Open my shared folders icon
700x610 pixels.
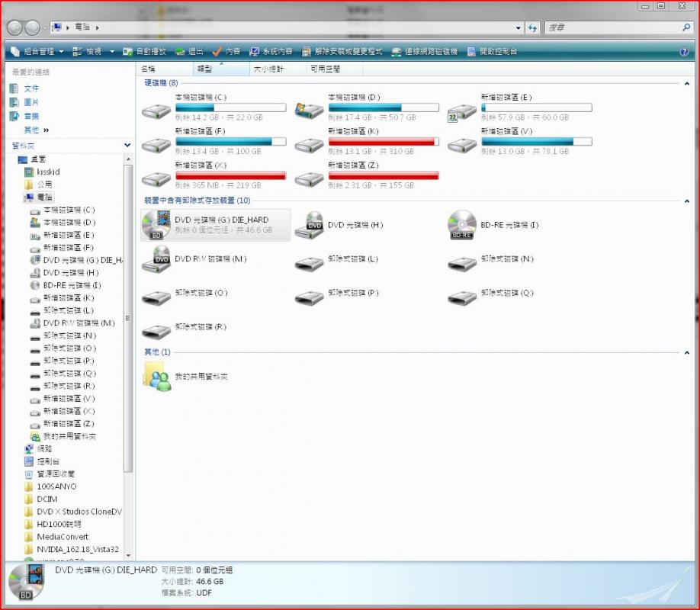click(157, 377)
